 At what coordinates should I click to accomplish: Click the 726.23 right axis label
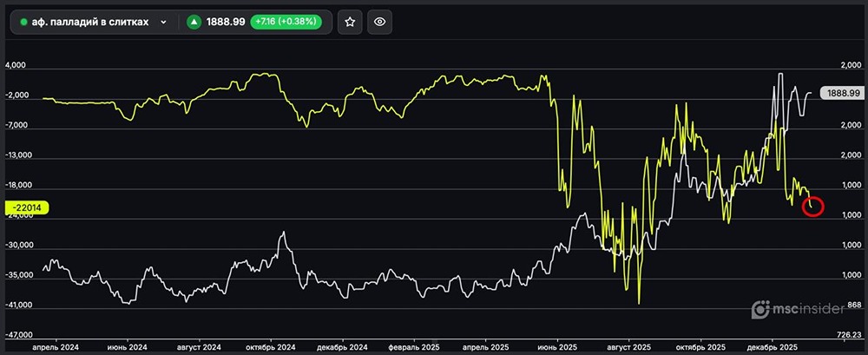851,335
